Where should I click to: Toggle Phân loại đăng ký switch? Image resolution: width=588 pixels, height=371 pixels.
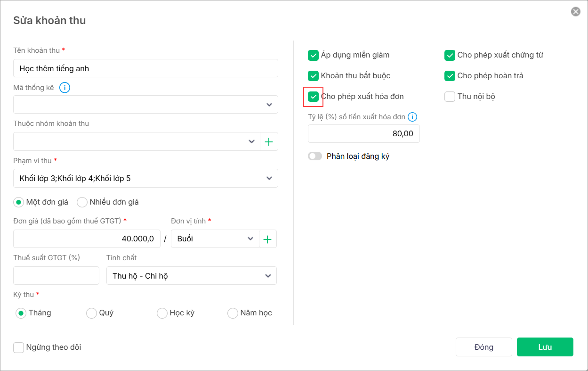point(315,156)
